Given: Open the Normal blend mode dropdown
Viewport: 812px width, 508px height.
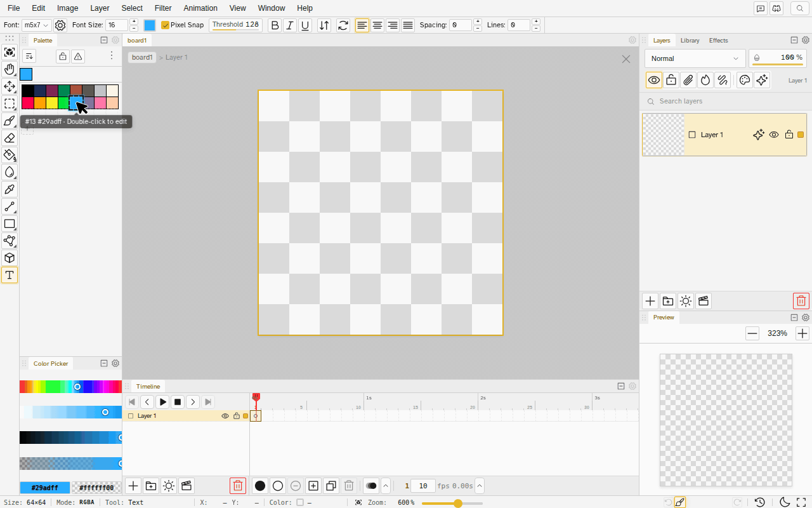Looking at the screenshot, I should click(695, 58).
